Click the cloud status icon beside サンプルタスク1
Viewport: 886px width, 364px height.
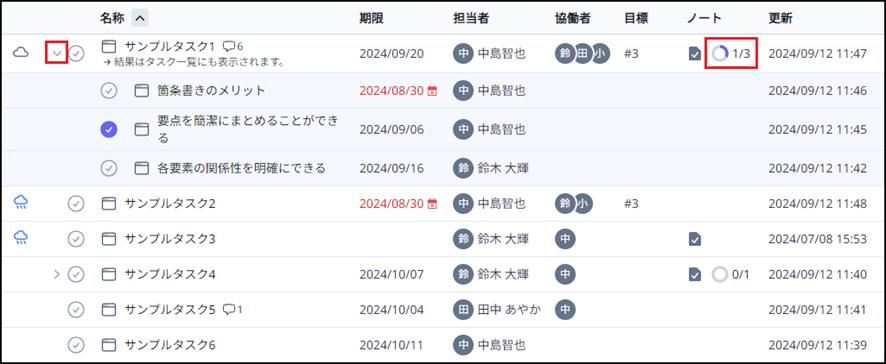[21, 53]
